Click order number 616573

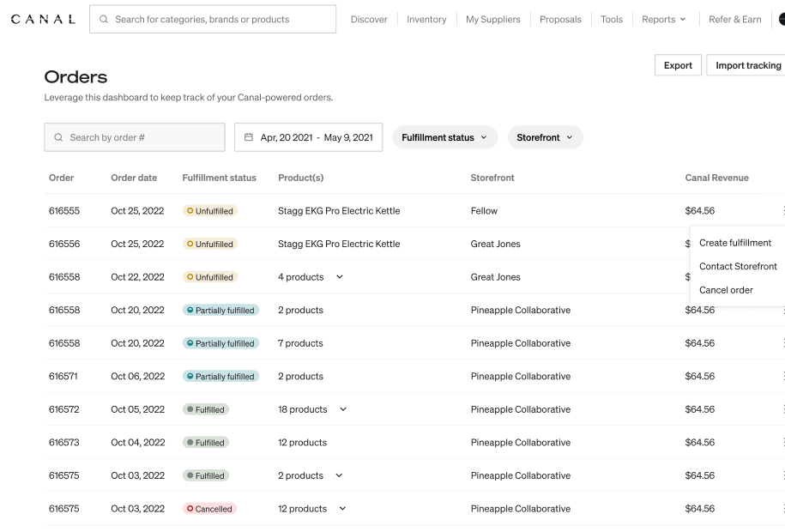click(64, 442)
